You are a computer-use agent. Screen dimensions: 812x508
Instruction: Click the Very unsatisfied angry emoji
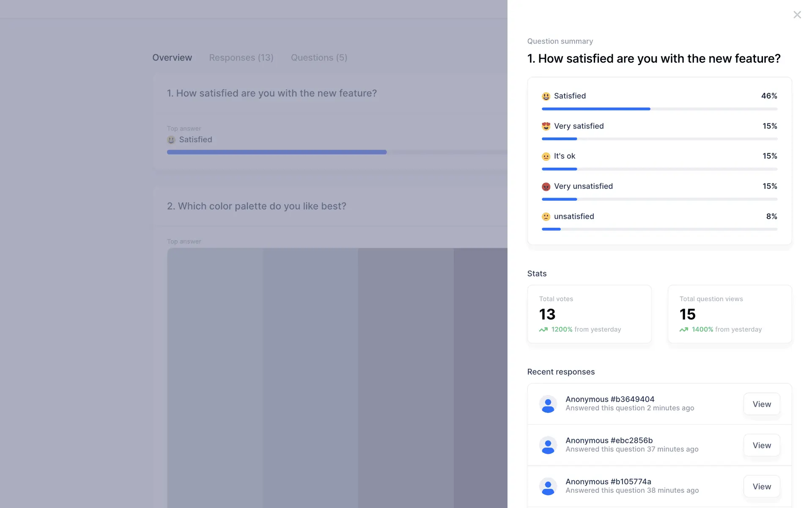(x=546, y=187)
